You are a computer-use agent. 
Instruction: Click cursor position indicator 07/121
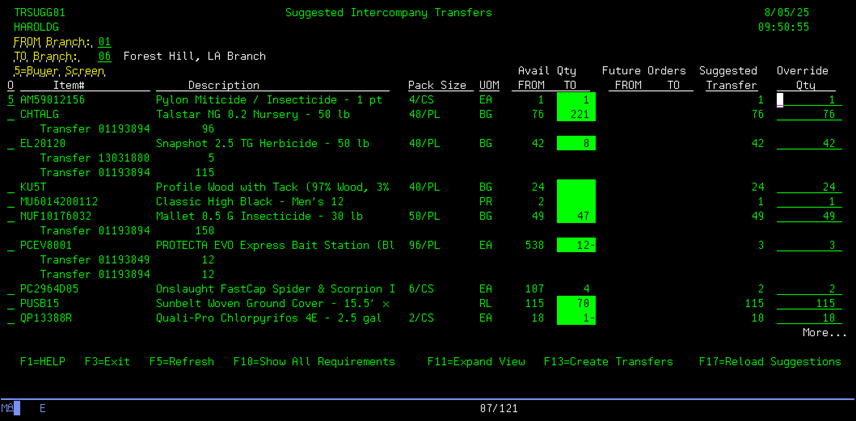pyautogui.click(x=499, y=408)
